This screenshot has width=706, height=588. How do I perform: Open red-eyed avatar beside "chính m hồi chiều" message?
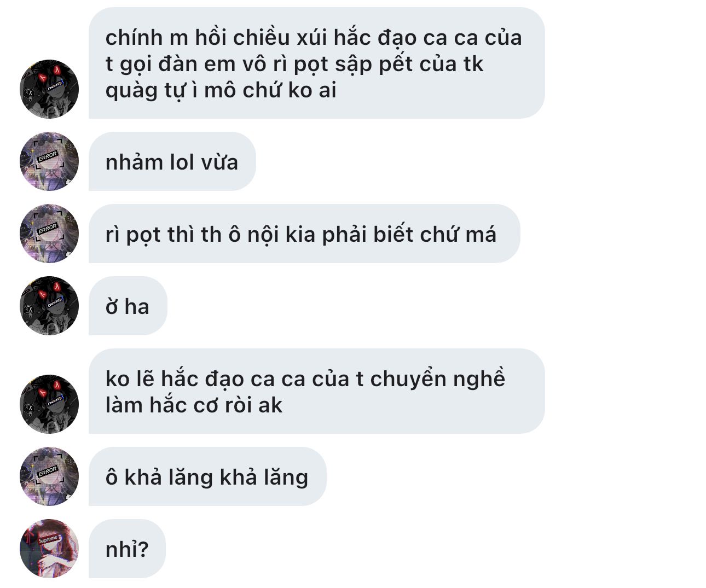point(49,89)
